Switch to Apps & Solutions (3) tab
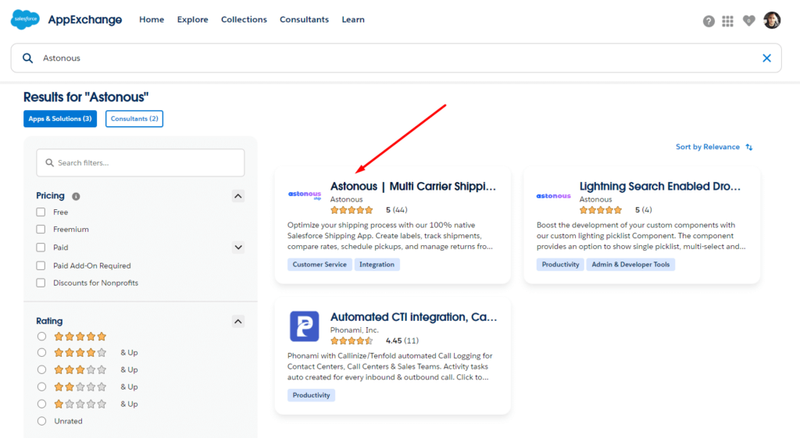800x438 pixels. click(x=60, y=118)
